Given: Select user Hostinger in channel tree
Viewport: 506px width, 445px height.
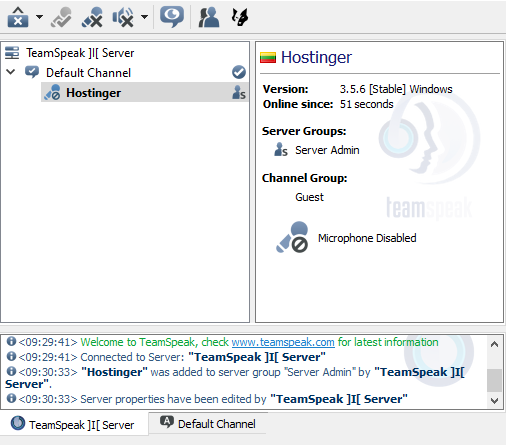Looking at the screenshot, I should [93, 93].
